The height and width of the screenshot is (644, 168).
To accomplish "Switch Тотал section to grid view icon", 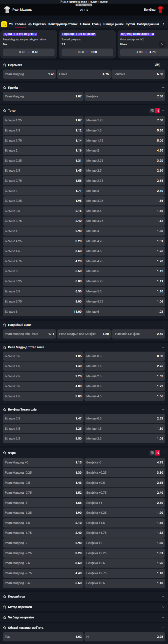I will (x=152, y=111).
